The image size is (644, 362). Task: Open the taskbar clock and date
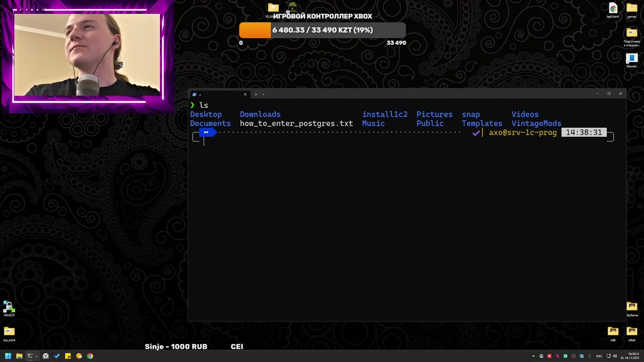click(x=630, y=356)
